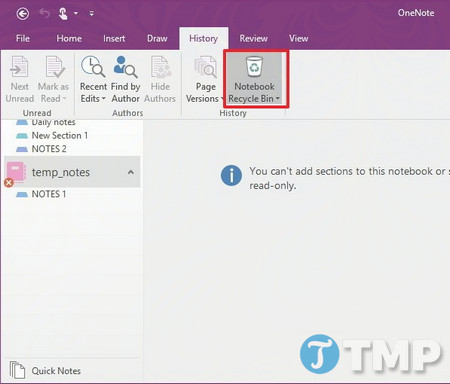Toggle Hide Authors button

(x=160, y=79)
